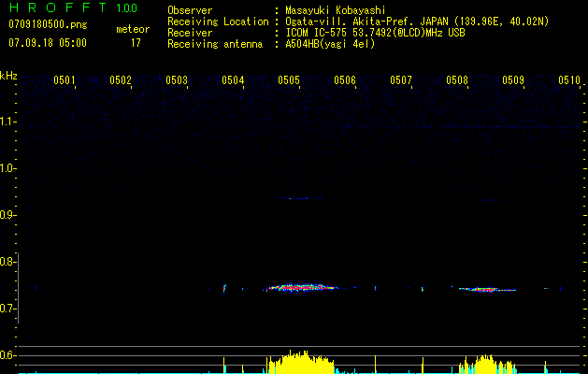Click the 1.1 kHz frequency label
This screenshot has width=588, height=374.
pos(7,122)
